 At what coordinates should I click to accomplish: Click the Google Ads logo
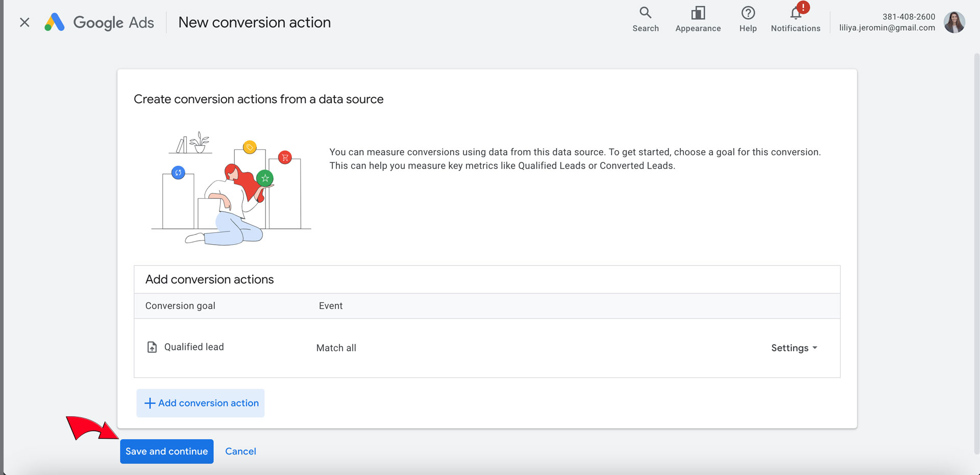point(99,22)
